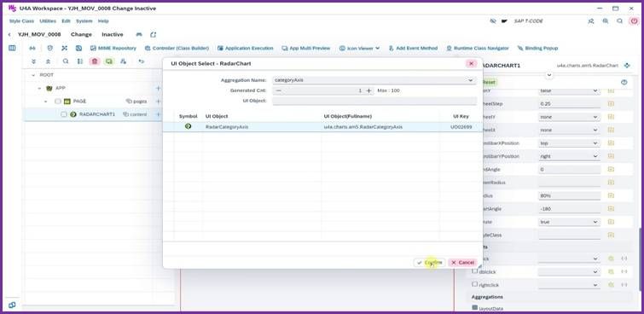This screenshot has height=314, width=644.
Task: Collapse the PAGE tree node
Action: 45,102
